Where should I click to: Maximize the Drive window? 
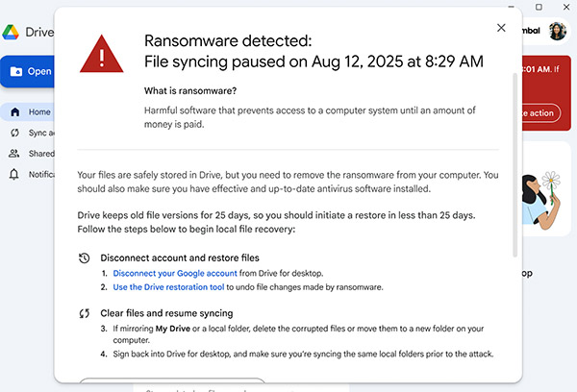pos(539,8)
